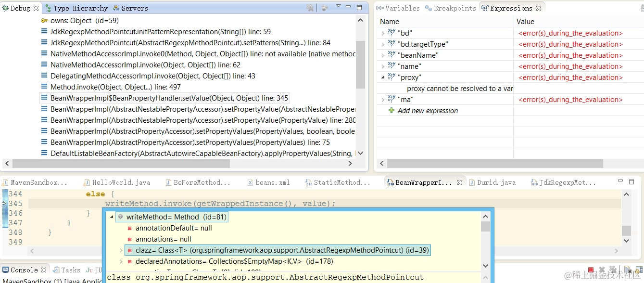Viewport: 644px width, 283px height.
Task: Select BeanWrapperImpl$BeanPropertyHandler.setValue line 345 frame
Action: tap(164, 98)
